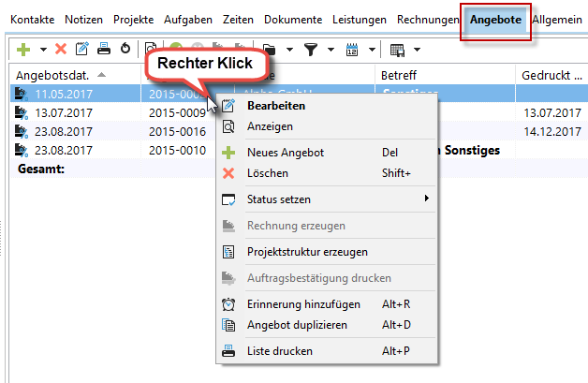Image resolution: width=588 pixels, height=383 pixels.
Task: Open the dropdown arrow next to the calendar icon
Action: [x=373, y=49]
